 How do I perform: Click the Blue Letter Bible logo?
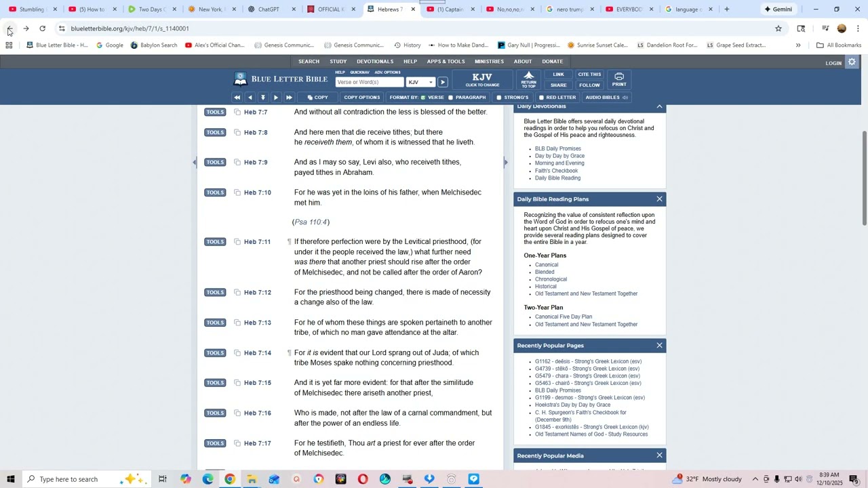(281, 79)
